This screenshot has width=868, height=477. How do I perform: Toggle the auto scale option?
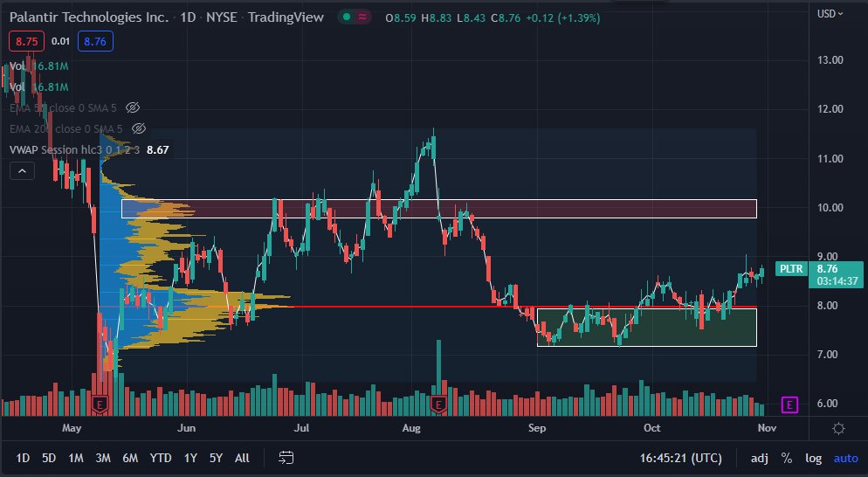point(846,458)
